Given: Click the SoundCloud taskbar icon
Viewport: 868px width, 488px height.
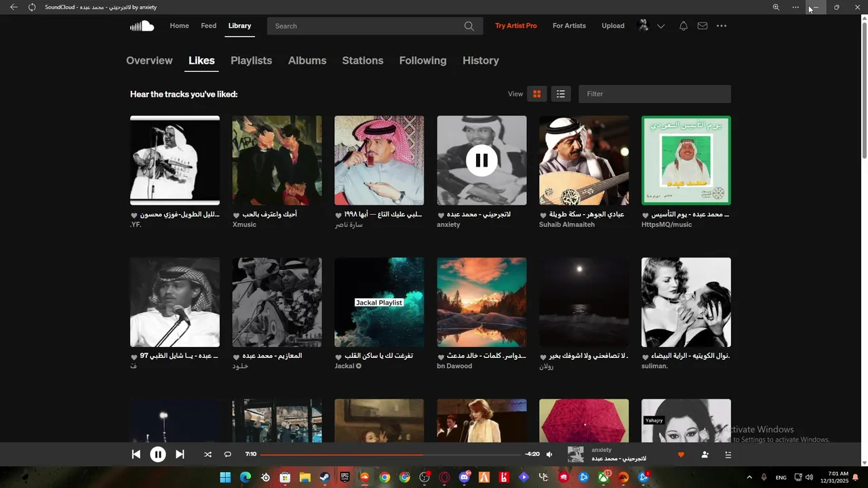Looking at the screenshot, I should (x=365, y=477).
